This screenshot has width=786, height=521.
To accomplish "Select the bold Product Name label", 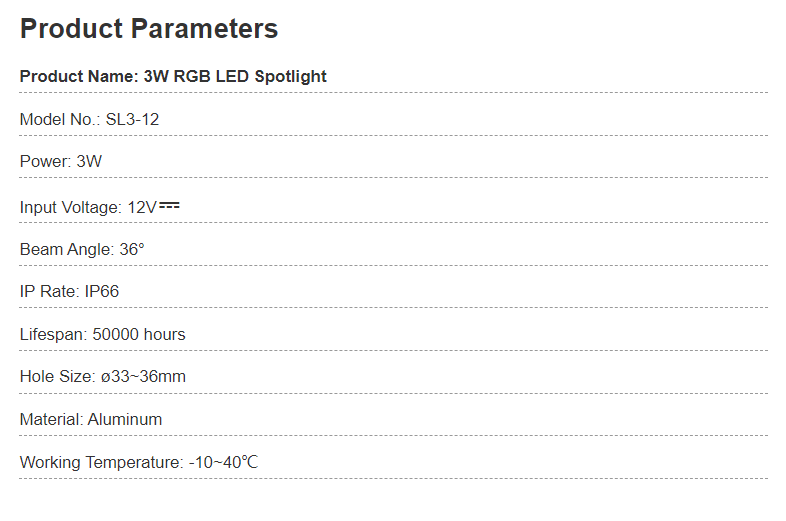I will click(77, 76).
